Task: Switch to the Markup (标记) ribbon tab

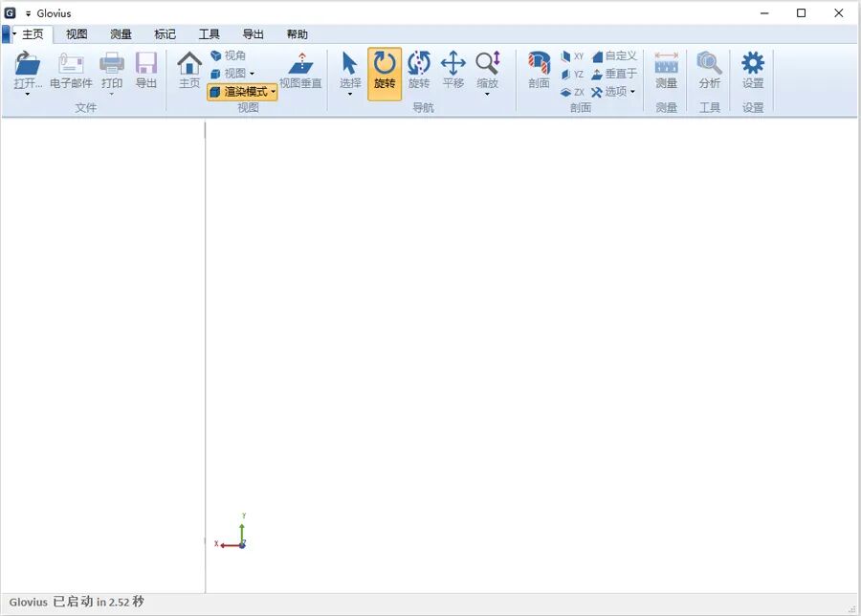Action: [x=165, y=34]
